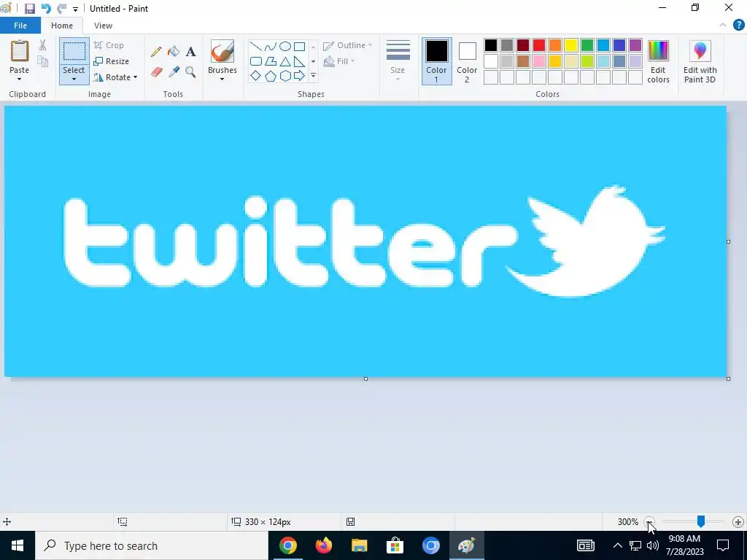Expand the full Shapes gallery

pos(313,76)
